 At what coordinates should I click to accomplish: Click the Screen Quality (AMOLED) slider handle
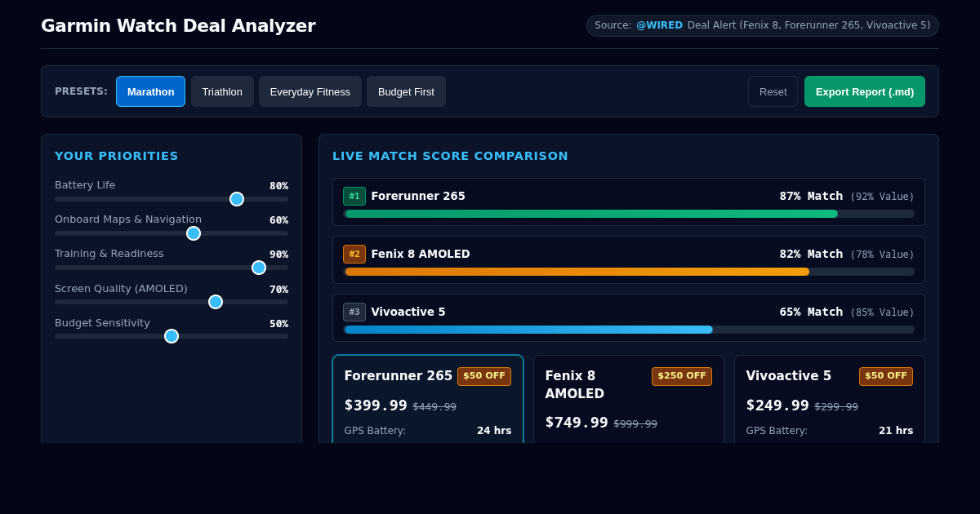216,302
